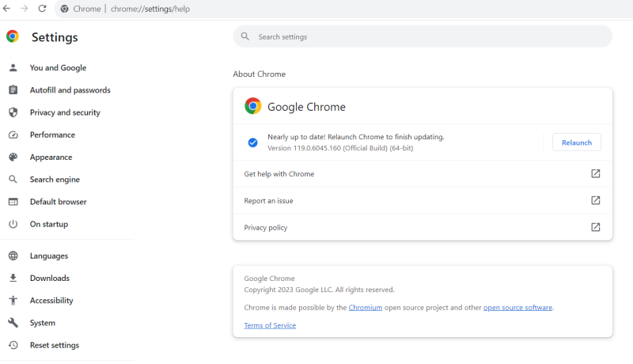This screenshot has height=364, width=633.
Task: Open the Languages settings page
Action: click(49, 256)
